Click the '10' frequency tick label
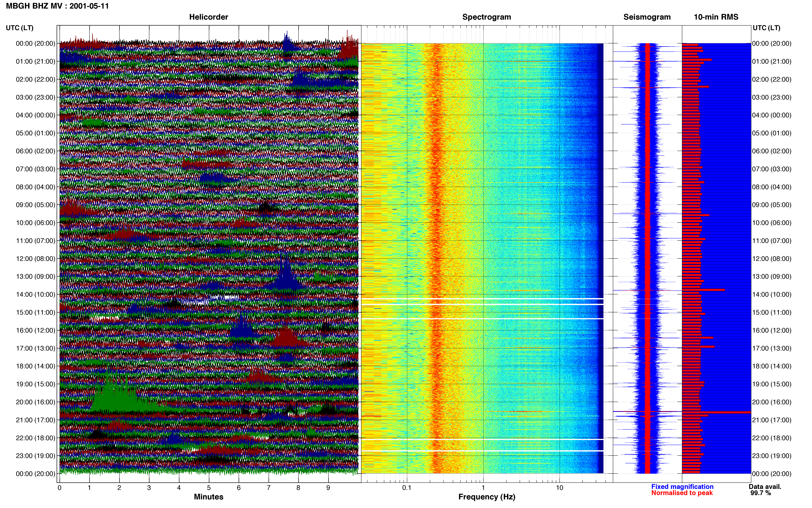812x508 pixels. tap(559, 488)
